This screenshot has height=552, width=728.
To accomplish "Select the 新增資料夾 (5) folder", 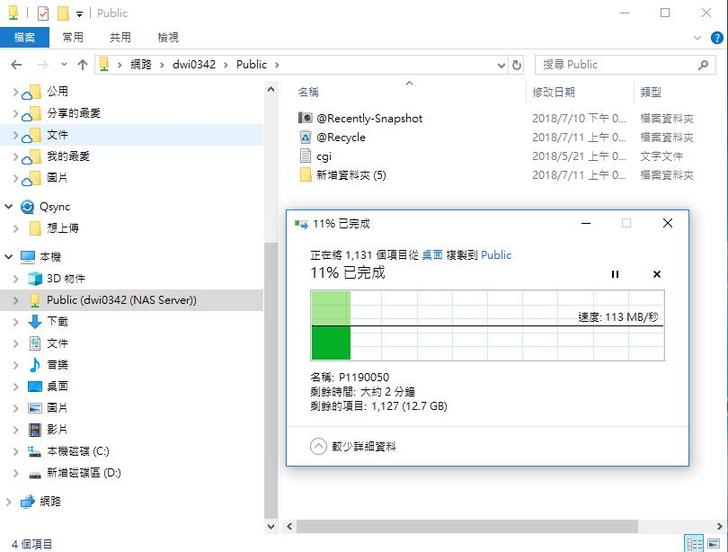I will point(351,175).
